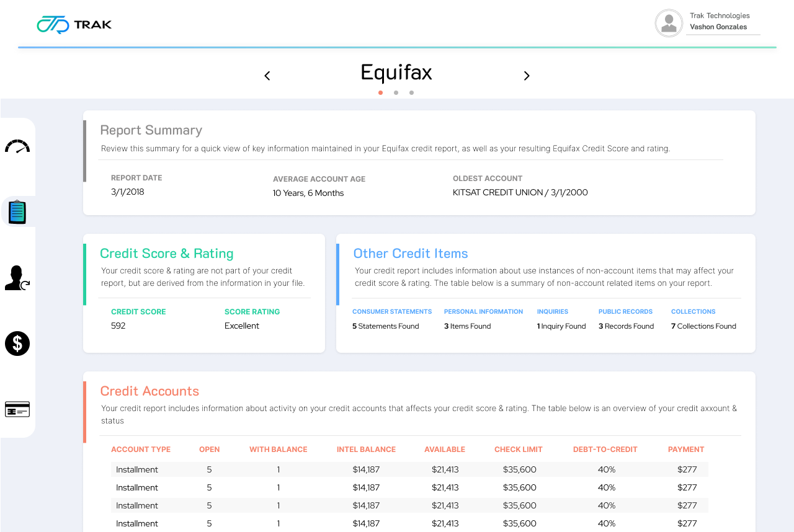794x532 pixels.
Task: Select the third carousel dot
Action: click(x=411, y=93)
